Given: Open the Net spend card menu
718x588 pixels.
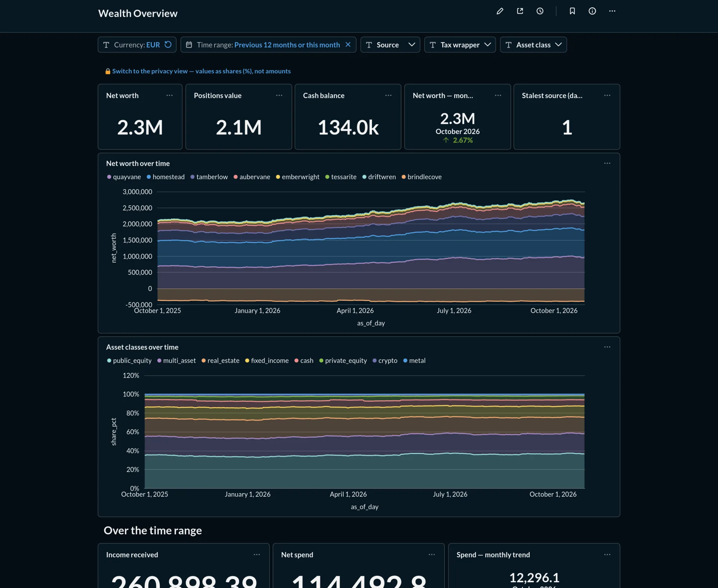Looking at the screenshot, I should 432,555.
